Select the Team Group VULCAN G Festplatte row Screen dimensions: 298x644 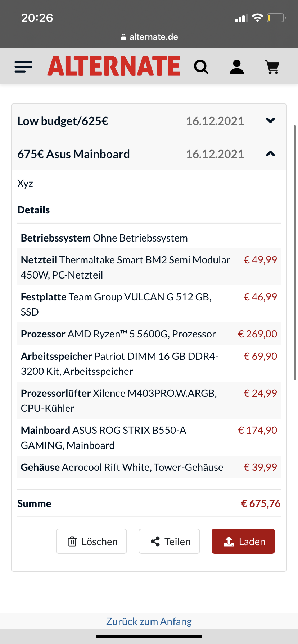coord(149,304)
